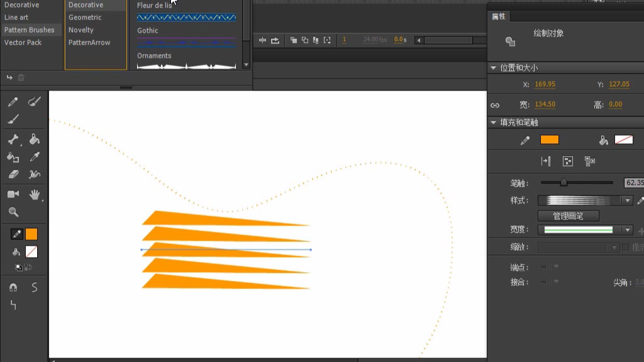The width and height of the screenshot is (644, 362).
Task: Open the 宽度 width profile dropdown
Action: pyautogui.click(x=627, y=230)
